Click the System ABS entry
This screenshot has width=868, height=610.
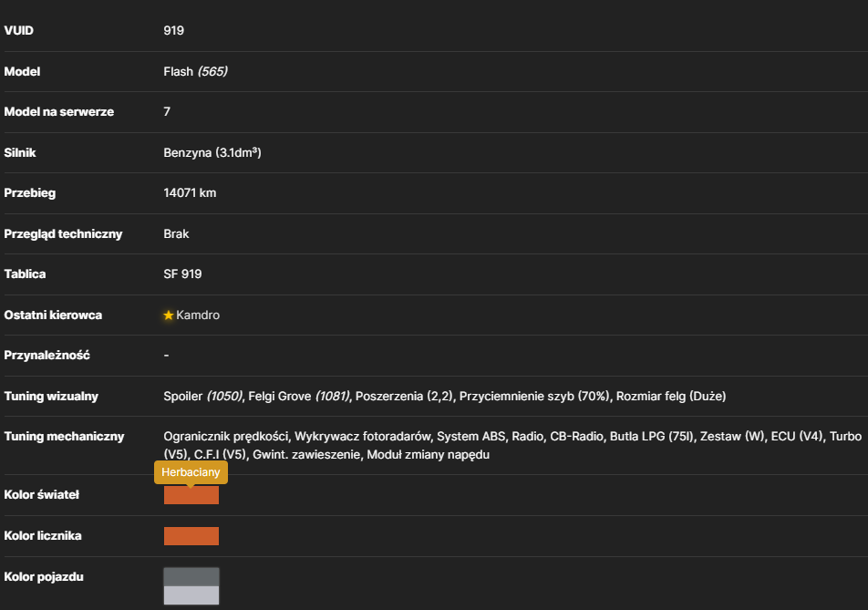pos(471,437)
